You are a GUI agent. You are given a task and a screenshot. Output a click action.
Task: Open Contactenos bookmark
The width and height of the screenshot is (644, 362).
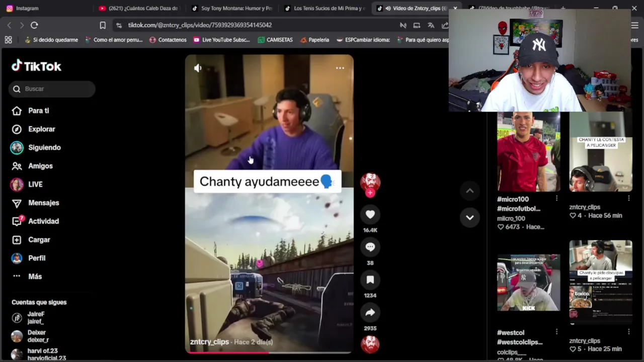(168, 40)
